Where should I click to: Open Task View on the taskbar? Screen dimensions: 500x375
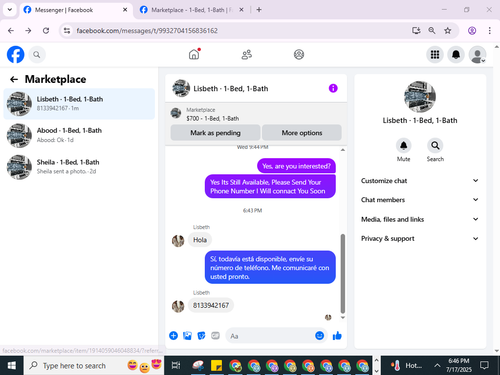176,366
